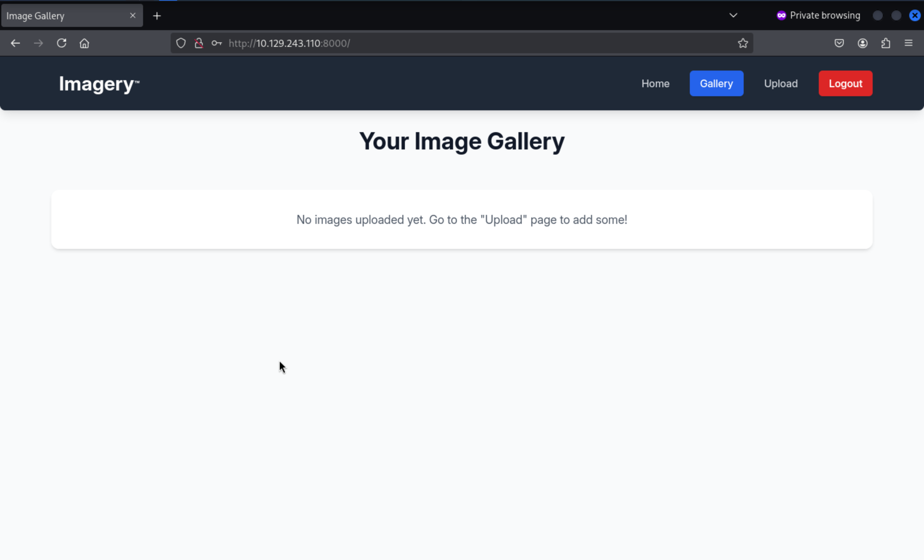Click the insecure connection padlock icon
This screenshot has height=560, width=924.
tap(199, 43)
